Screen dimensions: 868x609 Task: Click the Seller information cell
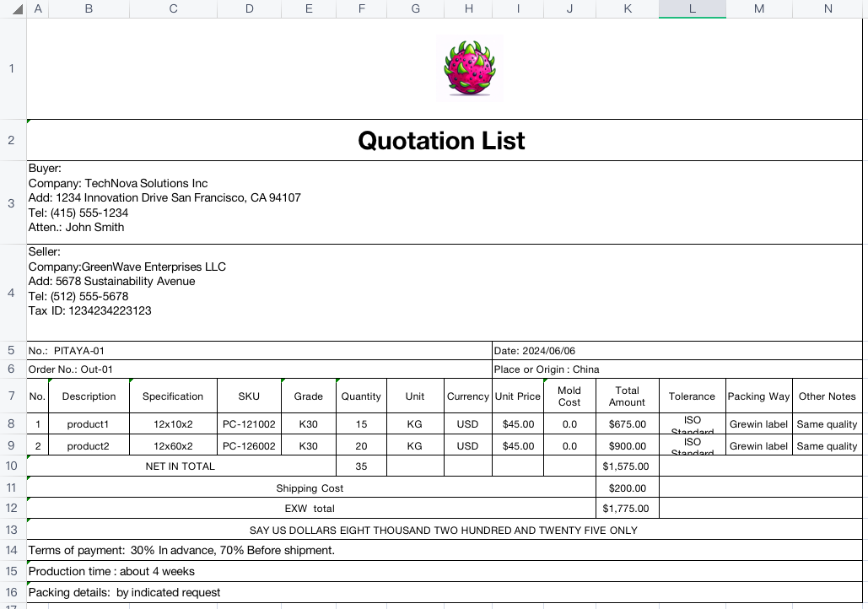click(445, 293)
